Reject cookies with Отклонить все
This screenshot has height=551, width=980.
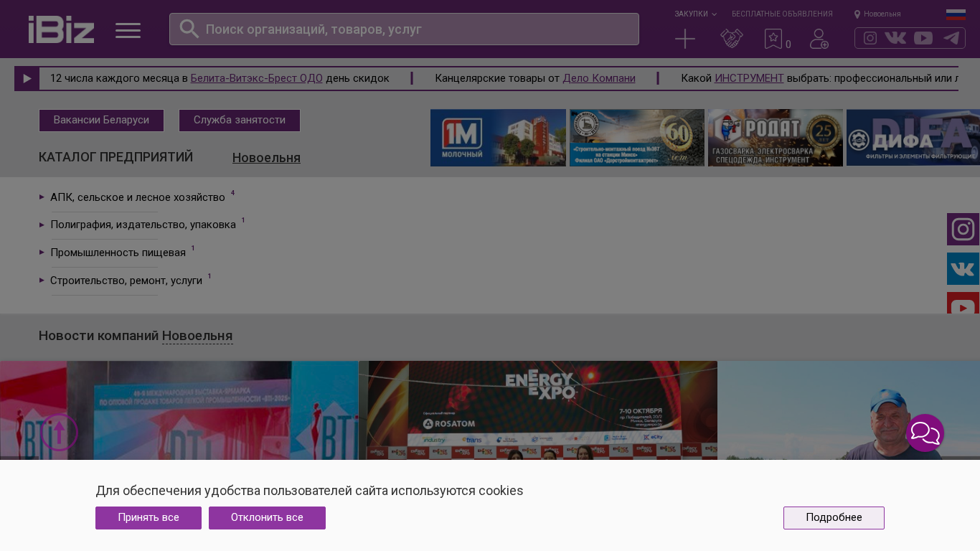click(x=267, y=518)
